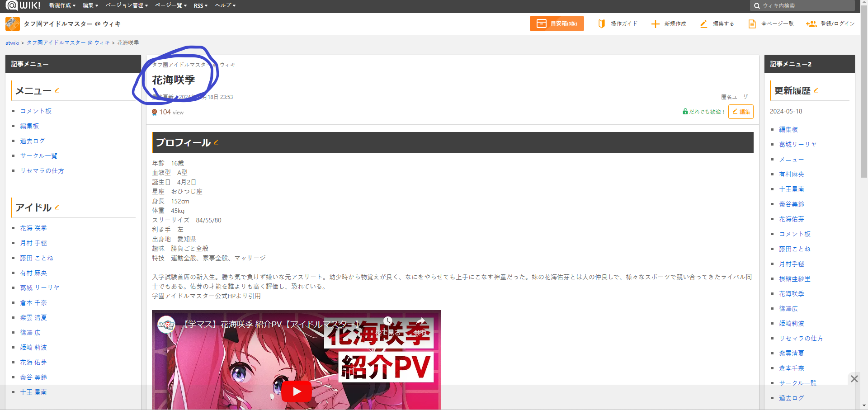Click the edit pencil beside アイドル heading
868x410 pixels.
[57, 207]
